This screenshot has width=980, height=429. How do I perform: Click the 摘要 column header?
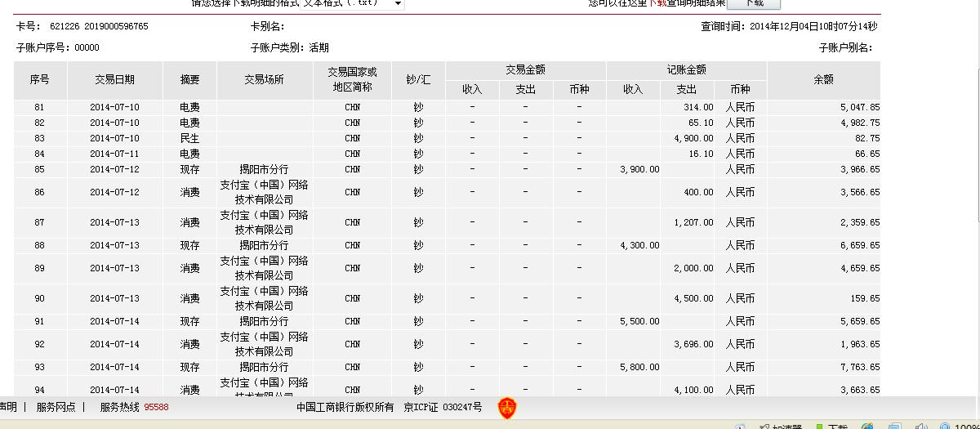click(189, 80)
